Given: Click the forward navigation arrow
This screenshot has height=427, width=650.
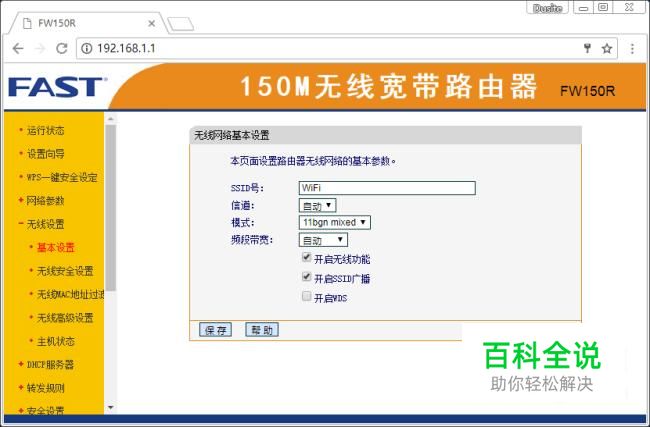Looking at the screenshot, I should click(40, 49).
